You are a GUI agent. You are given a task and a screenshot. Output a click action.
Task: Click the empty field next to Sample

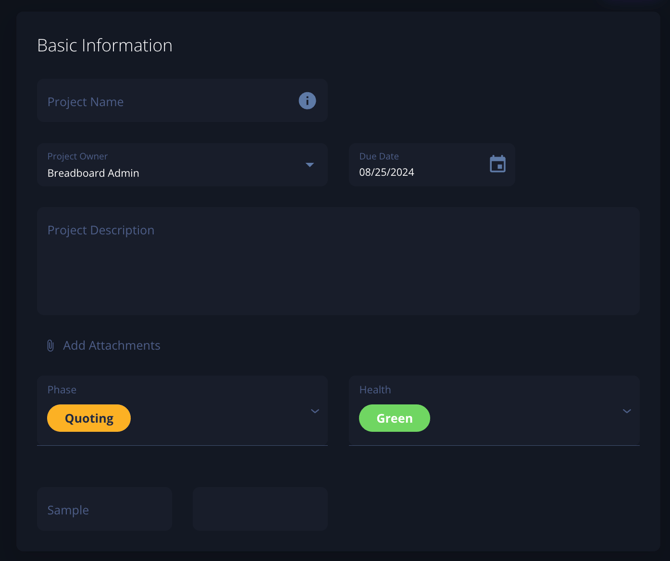tap(260, 510)
